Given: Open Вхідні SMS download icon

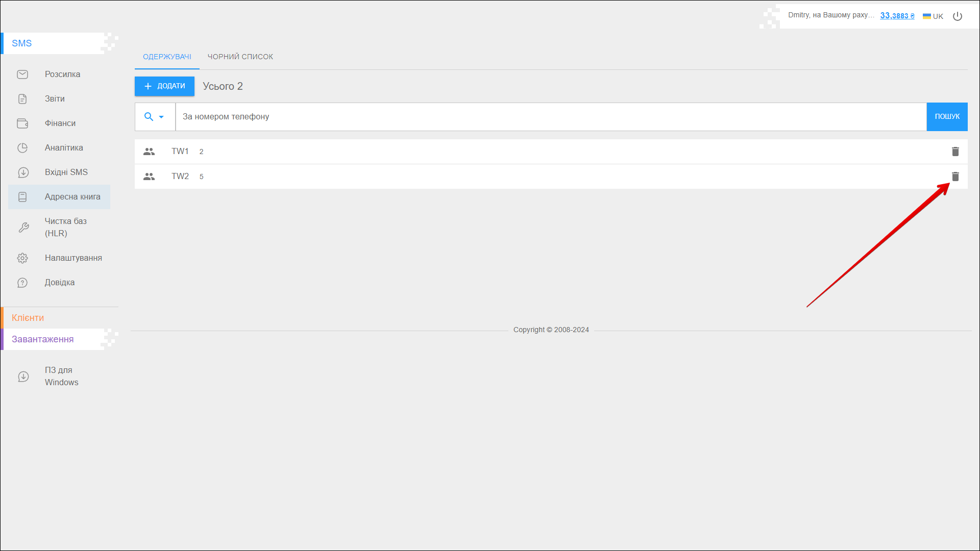Looking at the screenshot, I should 22,172.
